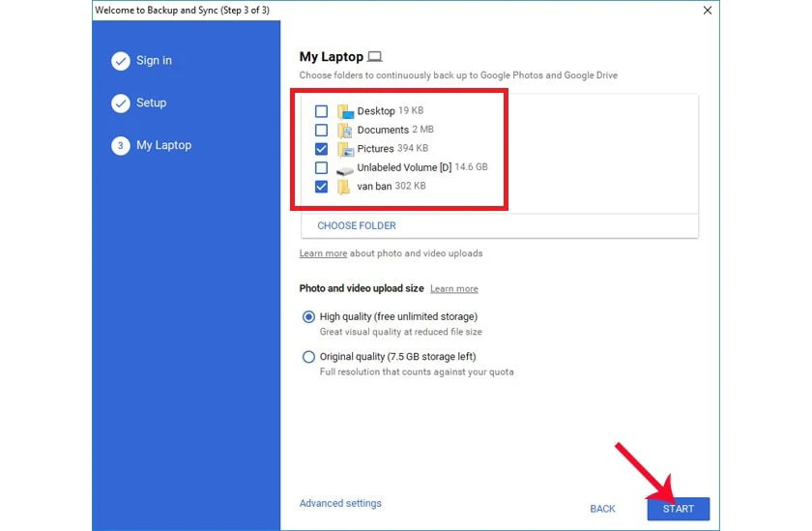Open Advanced settings
This screenshot has width=812, height=531.
tap(340, 503)
